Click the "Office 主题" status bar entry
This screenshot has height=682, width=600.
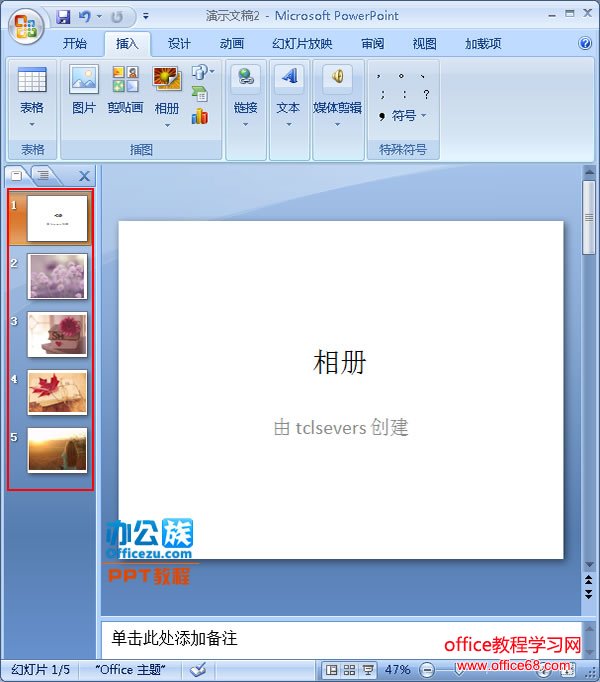tap(130, 669)
